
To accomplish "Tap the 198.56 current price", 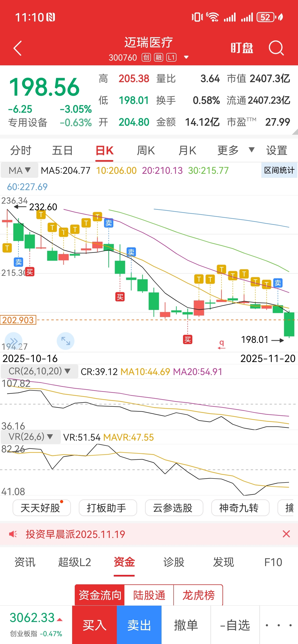I will [x=44, y=87].
